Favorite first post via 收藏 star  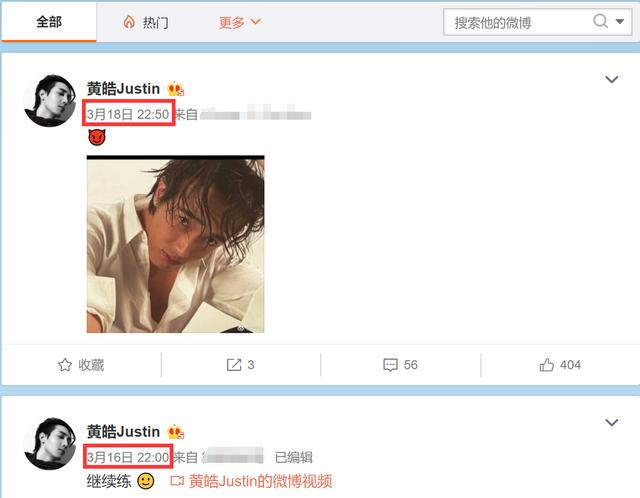click(x=81, y=365)
